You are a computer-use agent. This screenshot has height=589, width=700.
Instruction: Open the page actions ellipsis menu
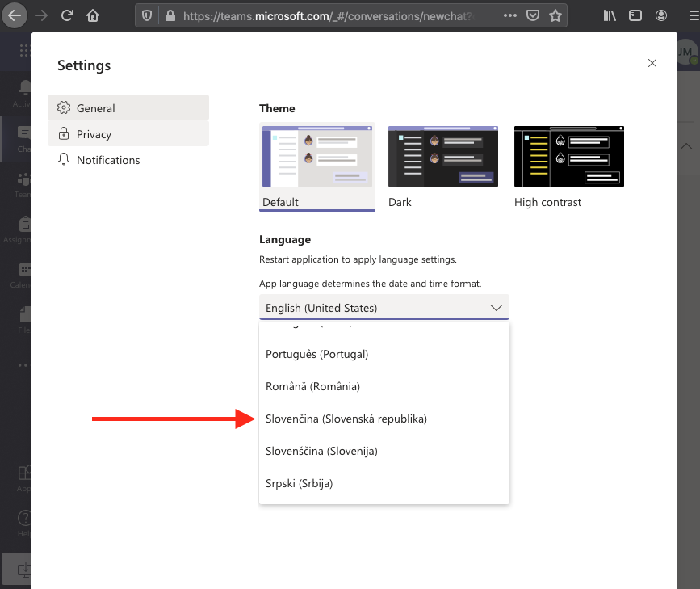pyautogui.click(x=509, y=15)
